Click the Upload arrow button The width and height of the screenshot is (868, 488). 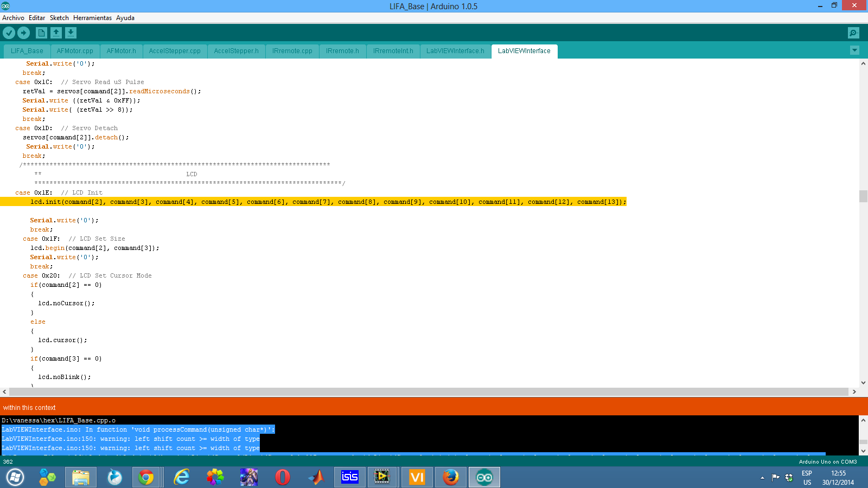click(24, 33)
